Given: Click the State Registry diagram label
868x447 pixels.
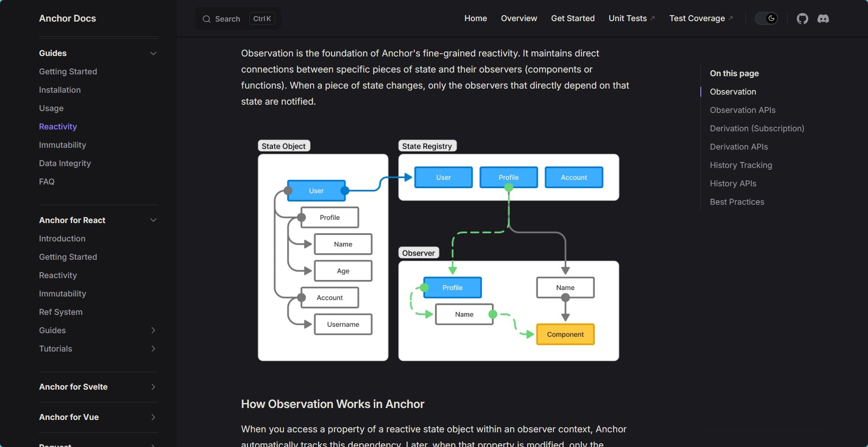Looking at the screenshot, I should pos(427,146).
